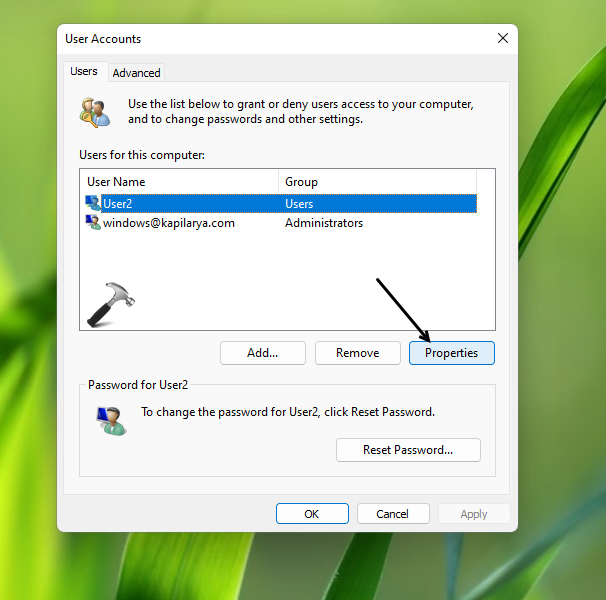Click the Apply button
The image size is (606, 600).
473,514
